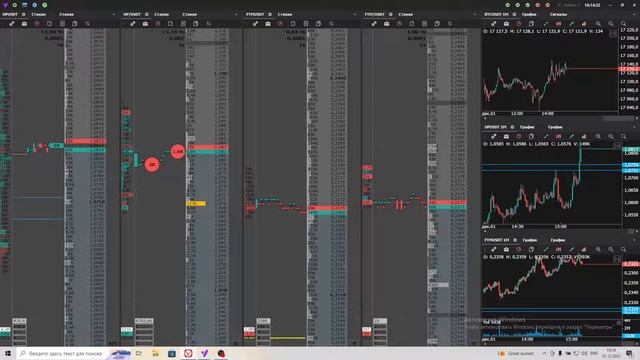Viewport: 640px width, 360px height.
Task: Click list icon in OPUSDT order book toolbar
Action: coord(62,24)
